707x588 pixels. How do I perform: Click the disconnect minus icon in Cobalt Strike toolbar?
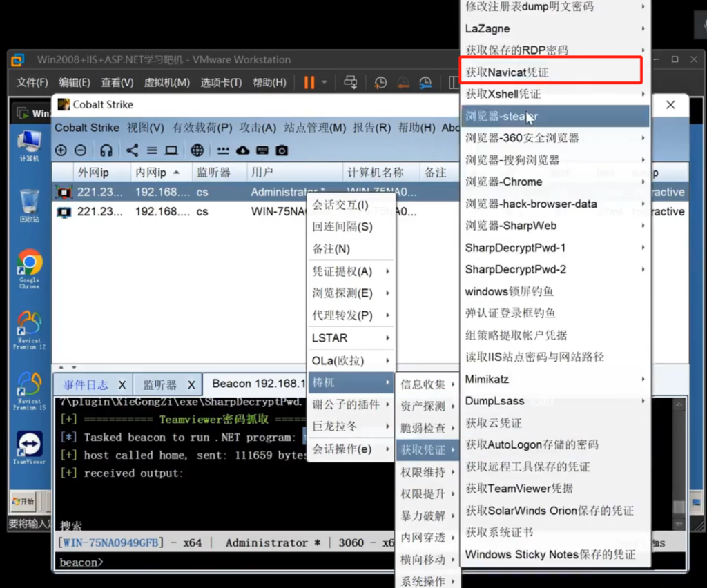point(81,150)
